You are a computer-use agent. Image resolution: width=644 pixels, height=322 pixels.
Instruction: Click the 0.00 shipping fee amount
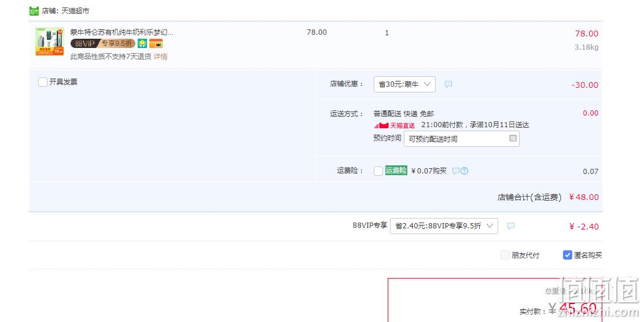pos(591,113)
